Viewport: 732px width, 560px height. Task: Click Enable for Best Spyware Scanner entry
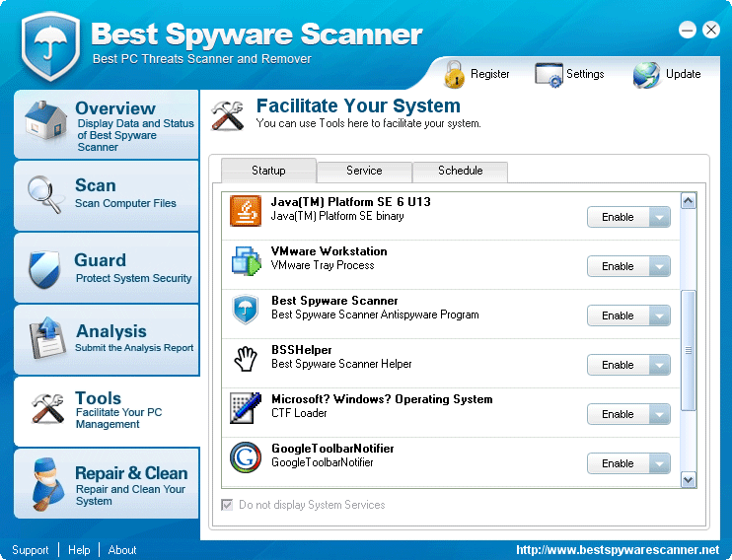(x=618, y=315)
